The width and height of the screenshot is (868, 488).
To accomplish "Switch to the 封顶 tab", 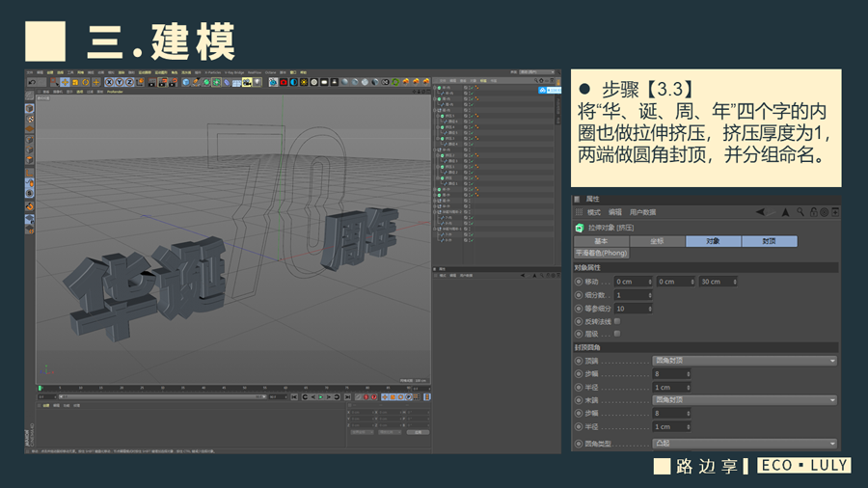I will [769, 241].
